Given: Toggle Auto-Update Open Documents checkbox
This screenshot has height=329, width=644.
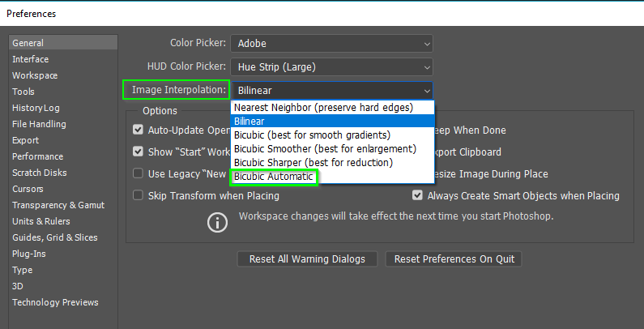Looking at the screenshot, I should (x=139, y=130).
